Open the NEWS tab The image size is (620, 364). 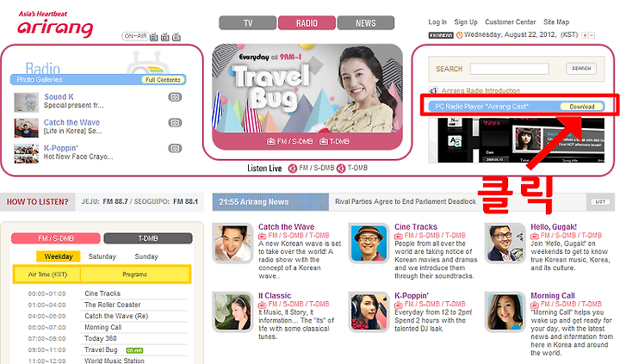coord(366,23)
